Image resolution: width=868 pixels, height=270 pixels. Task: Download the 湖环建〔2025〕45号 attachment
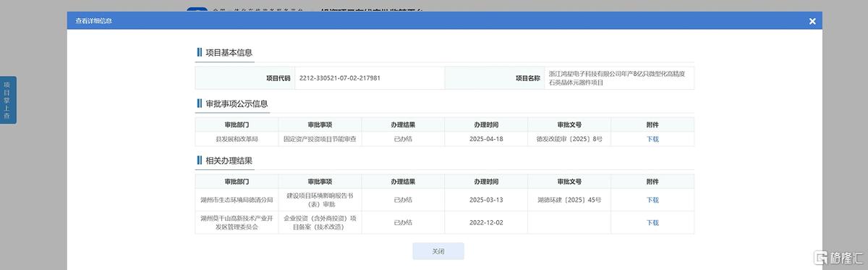point(652,200)
